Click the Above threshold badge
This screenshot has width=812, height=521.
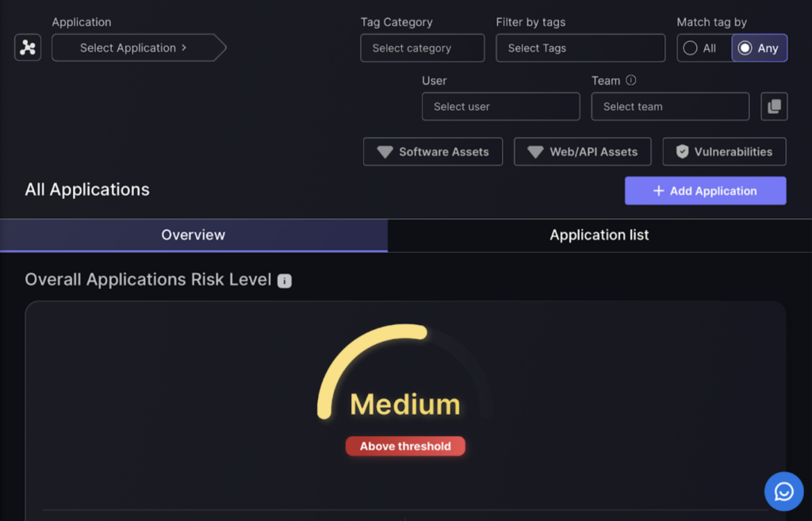[405, 446]
